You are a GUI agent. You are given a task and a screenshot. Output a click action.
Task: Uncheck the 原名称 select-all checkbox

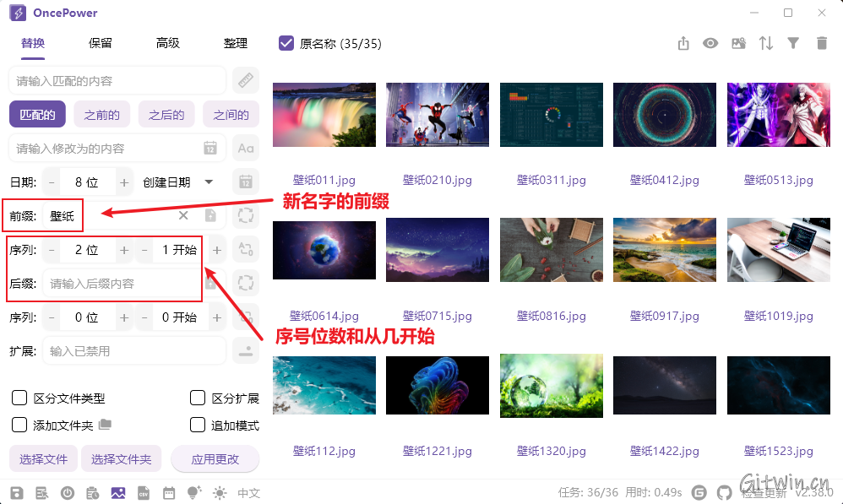click(x=286, y=43)
